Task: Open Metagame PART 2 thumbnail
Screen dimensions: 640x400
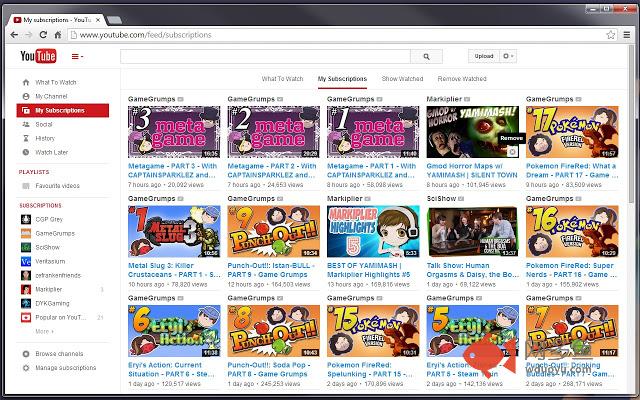Action: click(273, 132)
